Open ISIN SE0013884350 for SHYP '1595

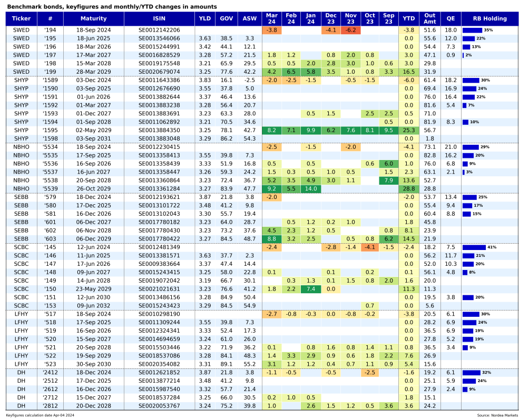(x=159, y=131)
